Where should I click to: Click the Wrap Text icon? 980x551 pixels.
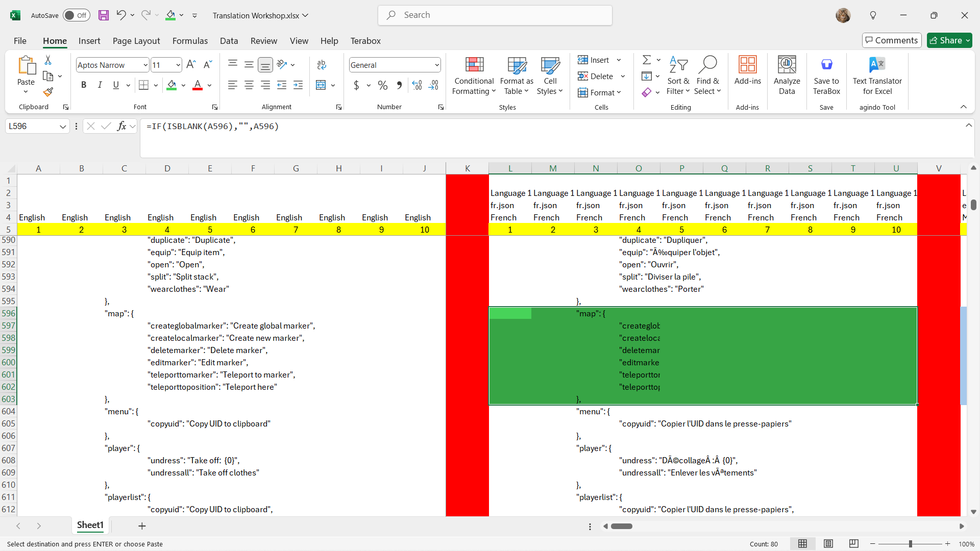[x=322, y=65]
